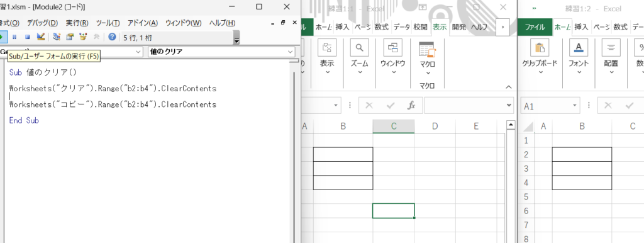Collapse the ribbon in 練習1:1 window
The width and height of the screenshot is (644, 243).
[x=508, y=87]
